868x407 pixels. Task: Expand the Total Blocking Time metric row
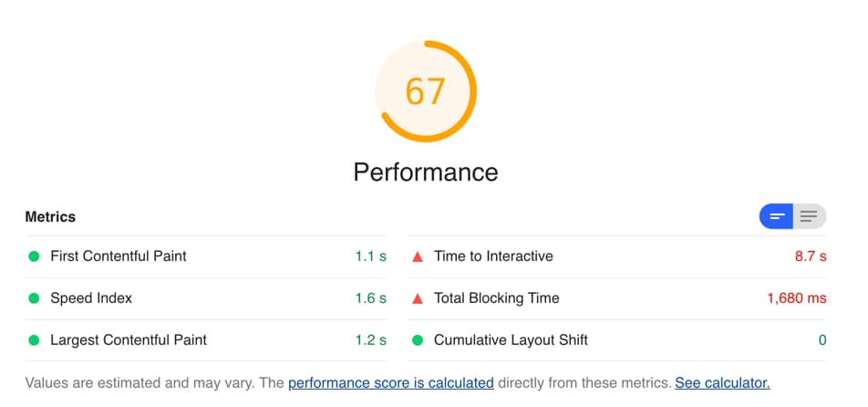pyautogui.click(x=617, y=298)
